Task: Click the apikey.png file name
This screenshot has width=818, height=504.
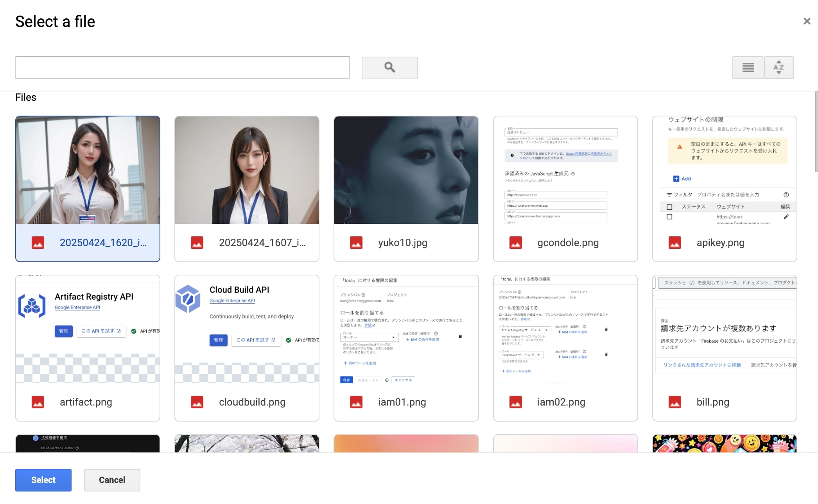Action: coord(720,243)
